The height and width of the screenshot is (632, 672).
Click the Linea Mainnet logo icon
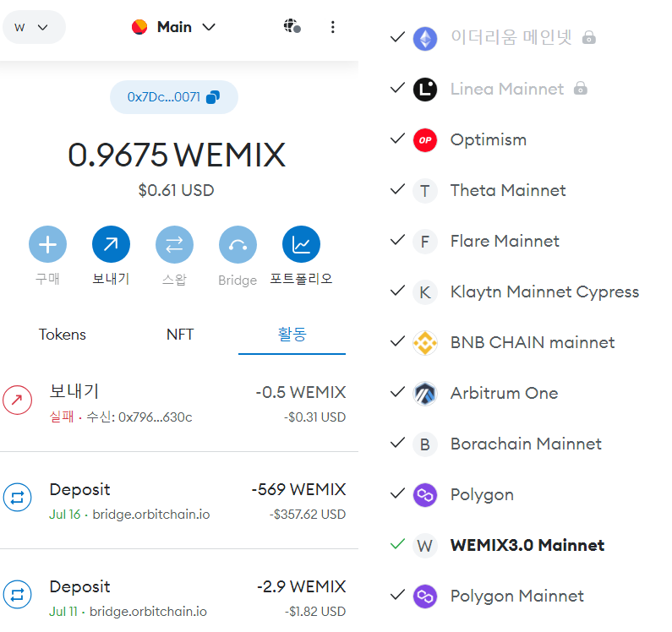coord(424,90)
